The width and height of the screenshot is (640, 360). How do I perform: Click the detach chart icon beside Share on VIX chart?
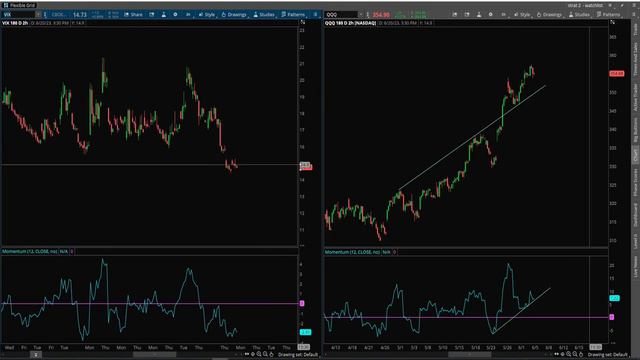coord(152,15)
